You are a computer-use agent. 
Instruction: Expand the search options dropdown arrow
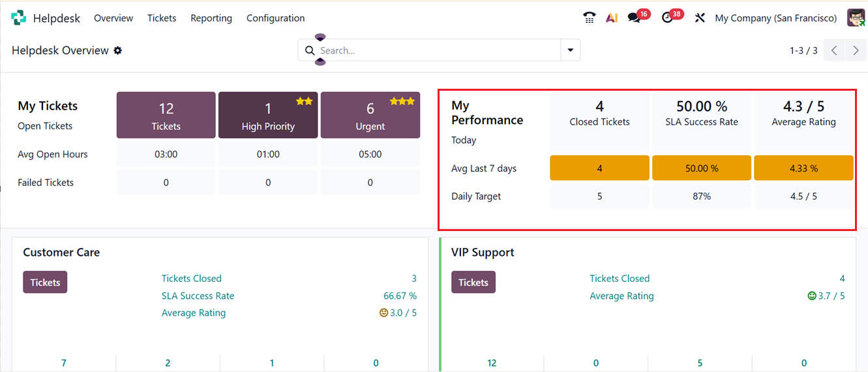click(571, 50)
